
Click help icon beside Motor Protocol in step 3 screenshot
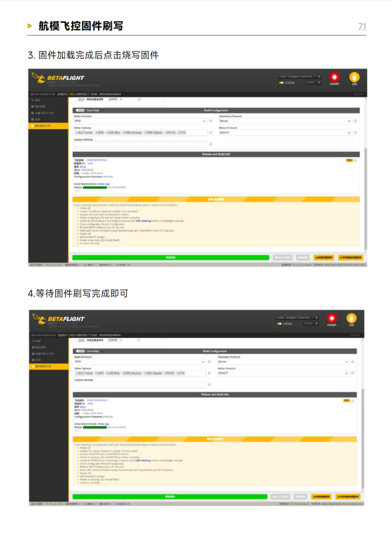(356, 132)
